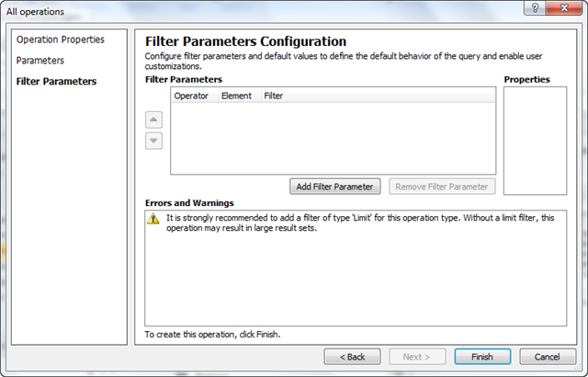Click the Next button

coord(416,357)
